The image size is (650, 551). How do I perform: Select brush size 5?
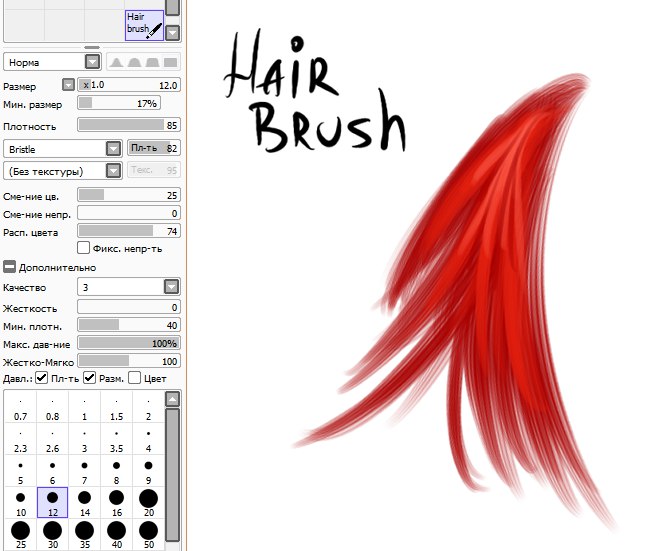(20, 471)
